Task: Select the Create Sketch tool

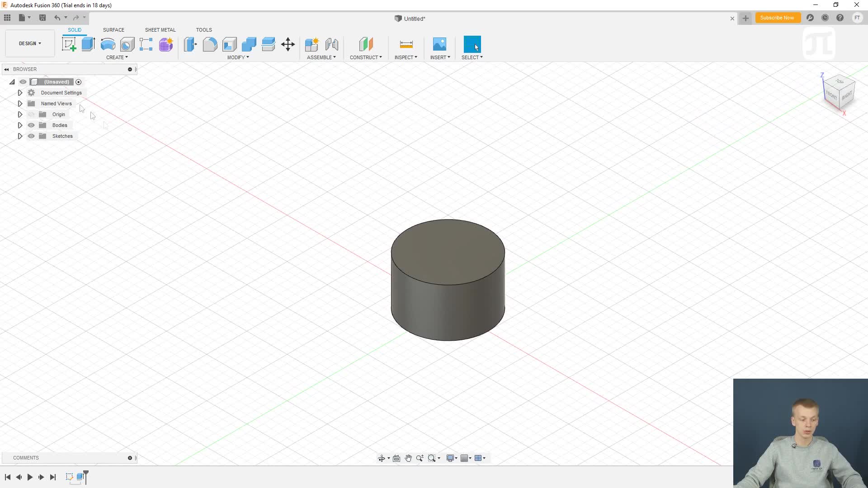Action: click(69, 44)
